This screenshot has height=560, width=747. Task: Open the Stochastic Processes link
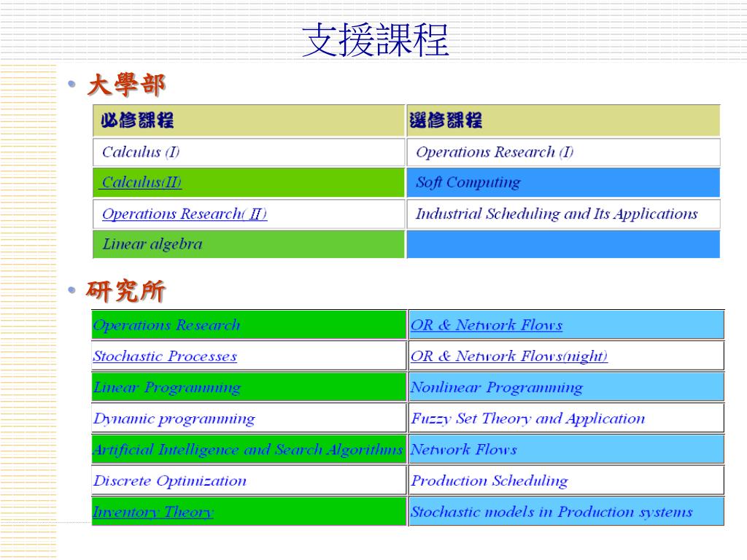coord(165,356)
